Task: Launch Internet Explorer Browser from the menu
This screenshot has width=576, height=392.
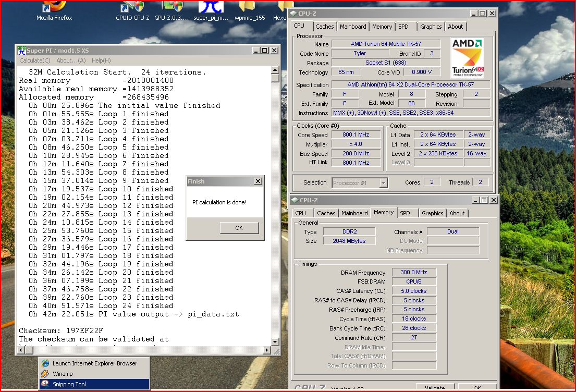Action: tap(94, 363)
